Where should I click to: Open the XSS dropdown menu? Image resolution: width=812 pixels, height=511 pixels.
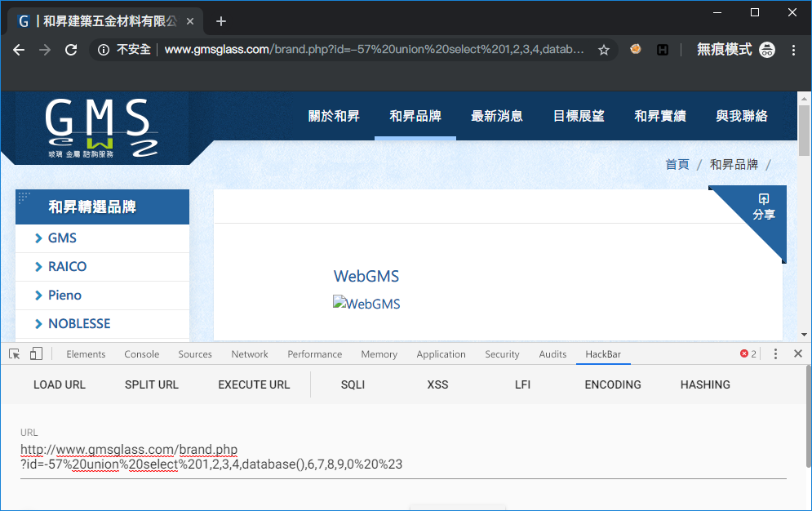pyautogui.click(x=437, y=384)
